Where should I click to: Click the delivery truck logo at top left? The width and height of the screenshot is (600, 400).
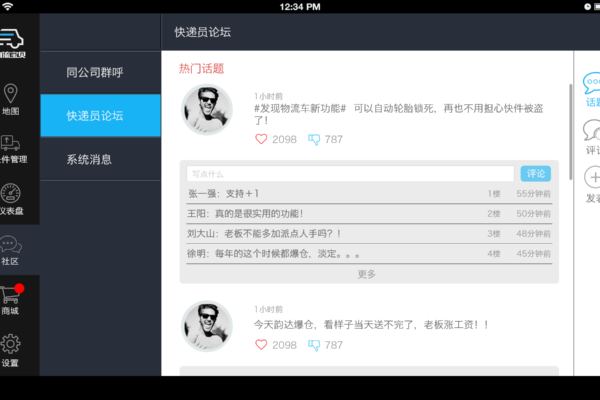click(11, 41)
